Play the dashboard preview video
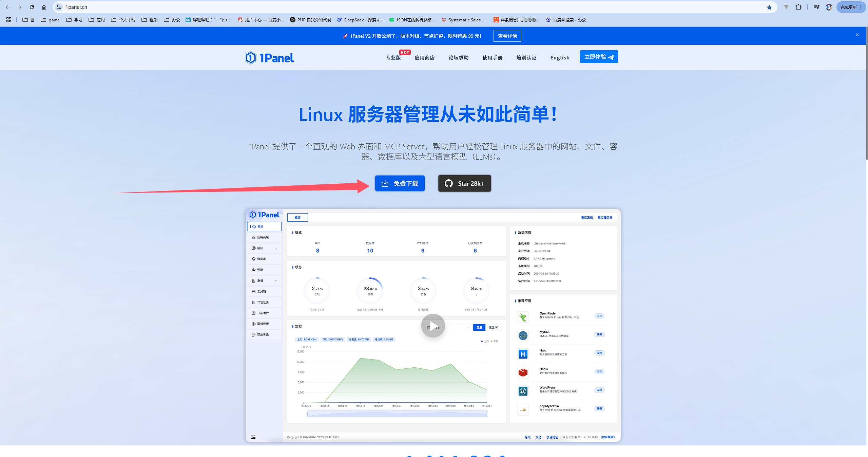868x457 pixels. click(x=433, y=326)
